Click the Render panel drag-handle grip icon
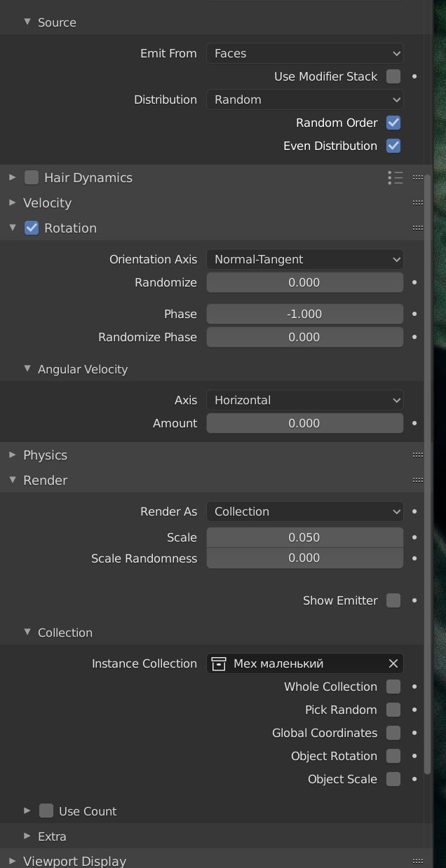 418,480
